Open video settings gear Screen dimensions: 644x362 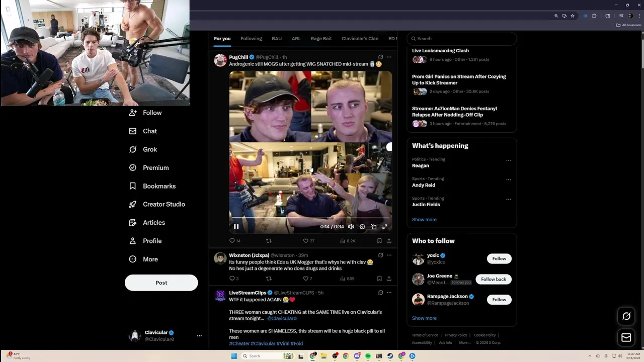tap(362, 227)
